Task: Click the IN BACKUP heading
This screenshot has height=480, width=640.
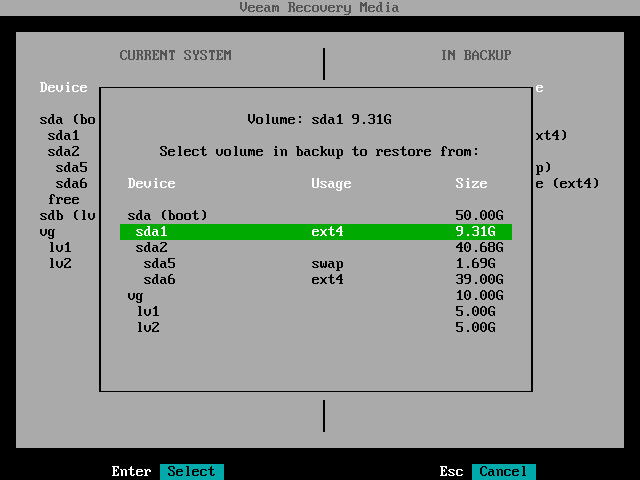Action: pyautogui.click(x=476, y=55)
